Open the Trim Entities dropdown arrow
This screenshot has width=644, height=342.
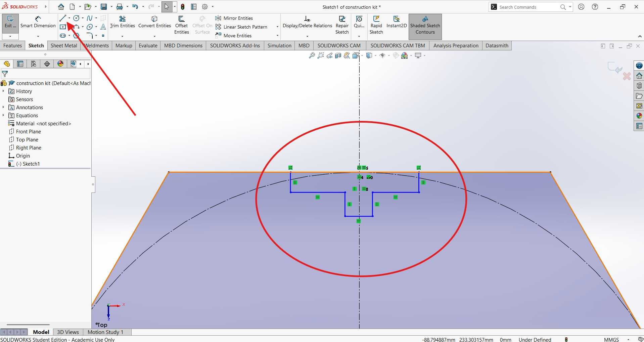click(122, 36)
